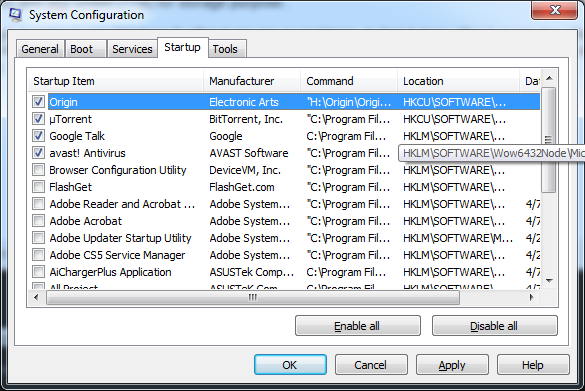Click the vertical scrollbar thumb
The height and width of the screenshot is (391, 585).
(x=549, y=140)
